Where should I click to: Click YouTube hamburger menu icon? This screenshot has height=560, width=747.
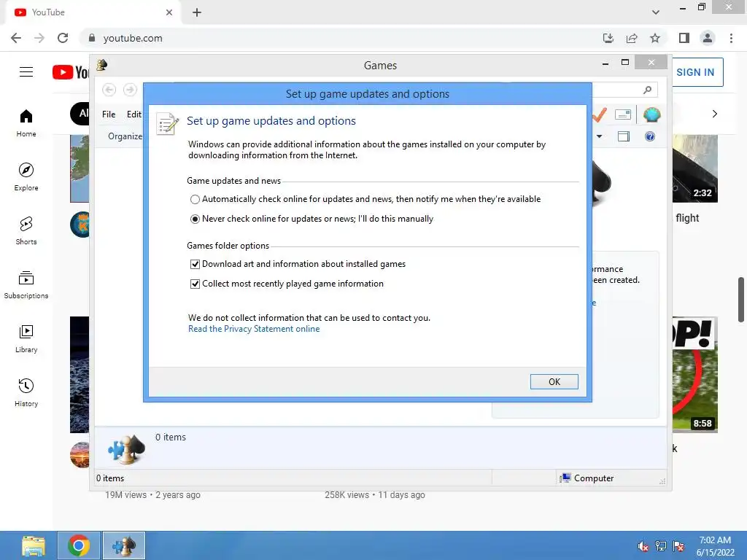[26, 72]
